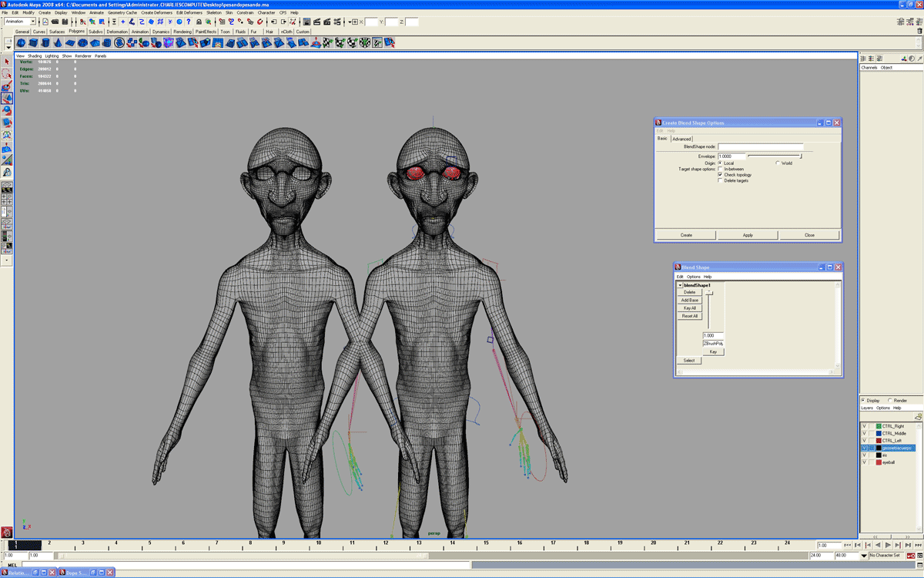The width and height of the screenshot is (924, 578).
Task: Open the Script Editor icon
Action: [919, 565]
